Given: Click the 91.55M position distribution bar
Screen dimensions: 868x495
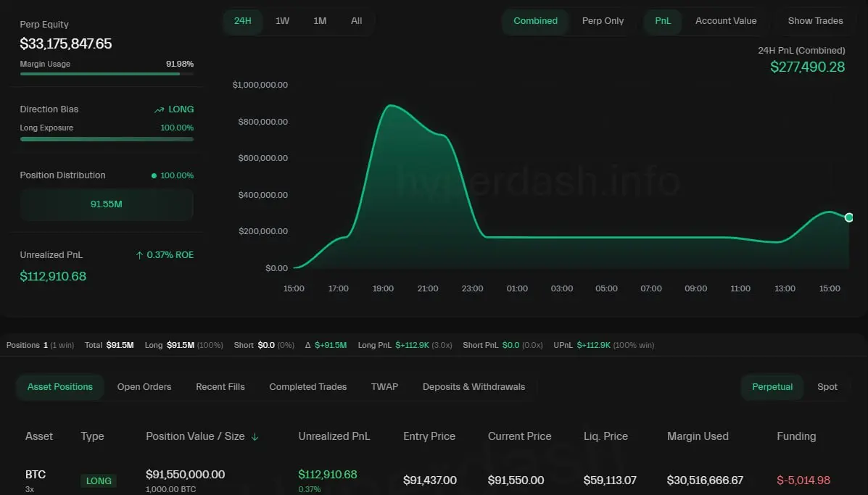Looking at the screenshot, I should click(107, 204).
